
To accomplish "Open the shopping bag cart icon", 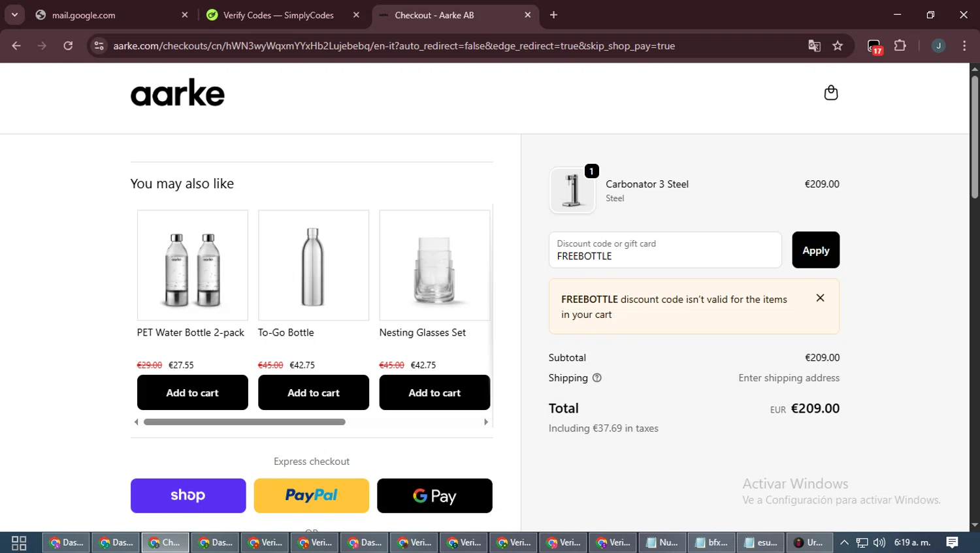I will pyautogui.click(x=831, y=93).
